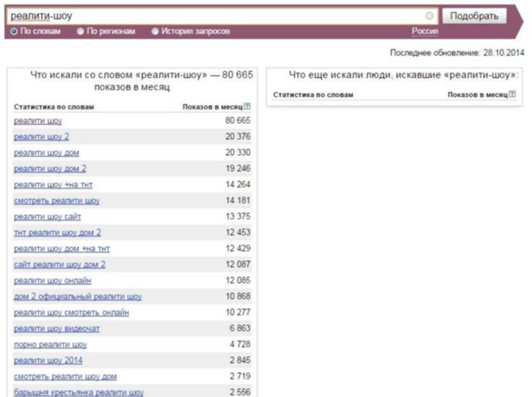Viewport: 532px width, 397px height.
Task: Select the «По словам» radio button
Action: (14, 32)
